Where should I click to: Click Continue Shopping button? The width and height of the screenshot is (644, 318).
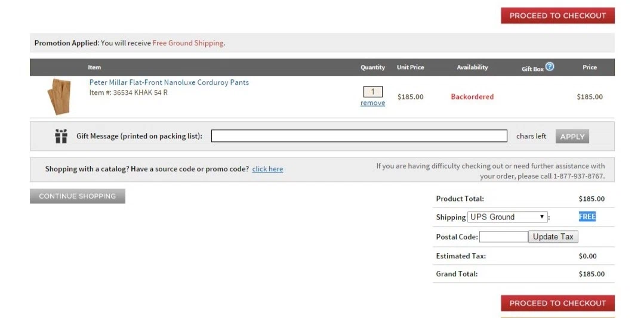[x=78, y=196]
